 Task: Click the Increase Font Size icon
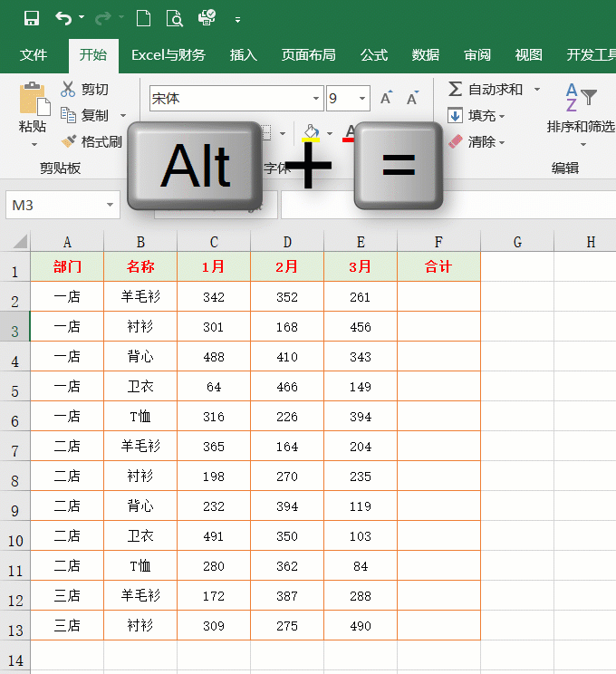387,99
